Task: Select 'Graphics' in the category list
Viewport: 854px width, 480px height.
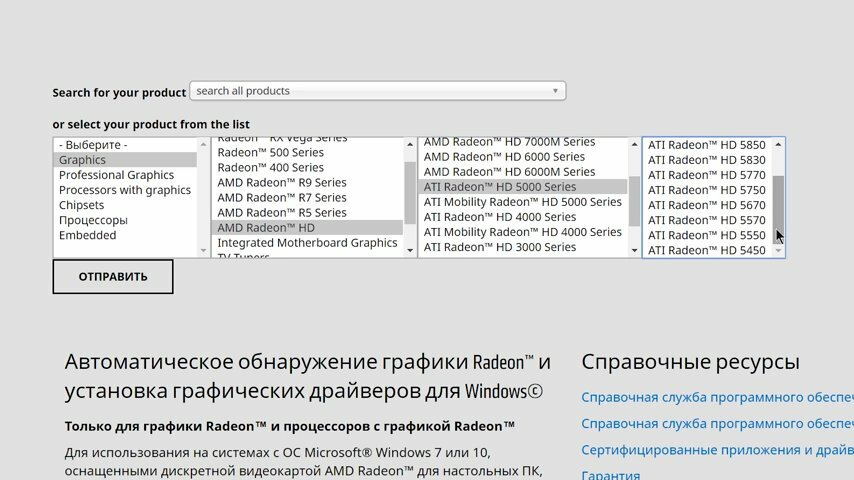Action: tap(125, 160)
